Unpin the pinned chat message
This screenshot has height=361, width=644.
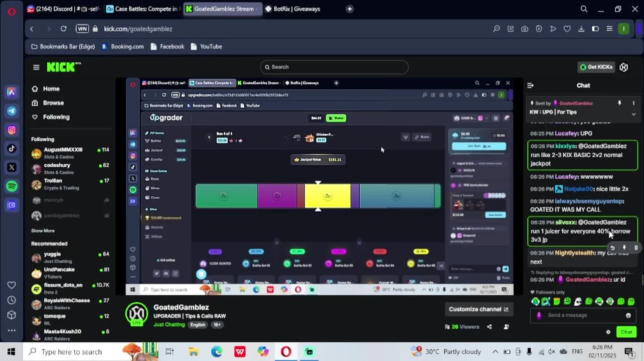pyautogui.click(x=619, y=103)
